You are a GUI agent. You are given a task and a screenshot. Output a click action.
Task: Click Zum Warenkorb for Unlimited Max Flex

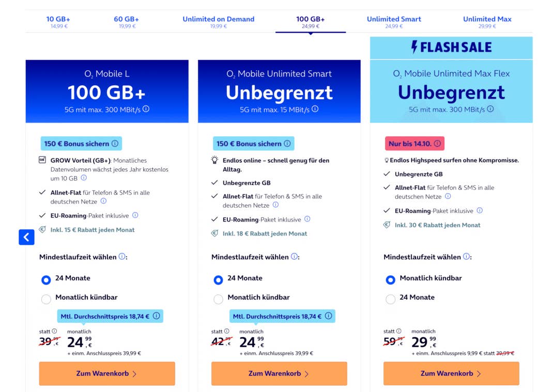pyautogui.click(x=451, y=373)
